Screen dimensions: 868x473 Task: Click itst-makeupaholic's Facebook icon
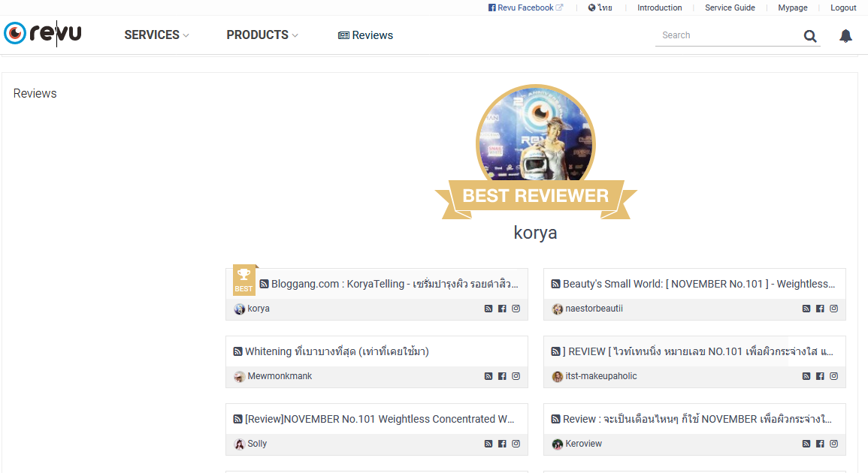click(x=820, y=376)
